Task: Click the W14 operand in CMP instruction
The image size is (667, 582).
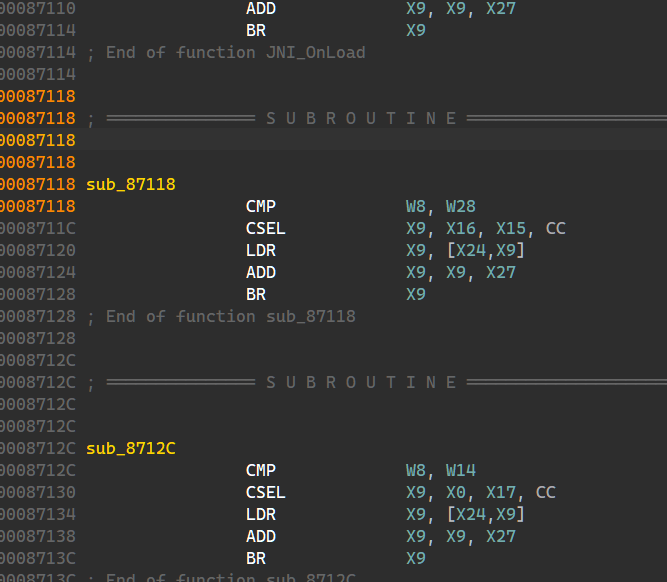Action: click(461, 470)
